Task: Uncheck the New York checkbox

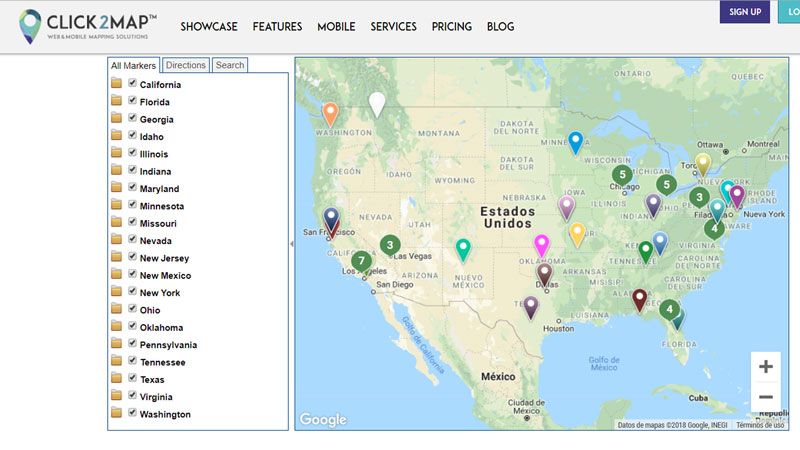Action: (133, 291)
